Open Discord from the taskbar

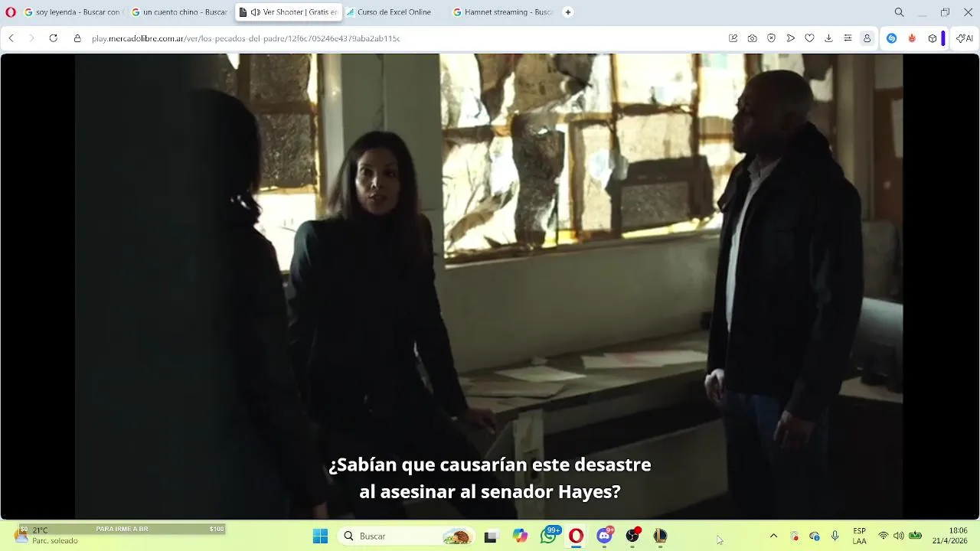pos(604,536)
